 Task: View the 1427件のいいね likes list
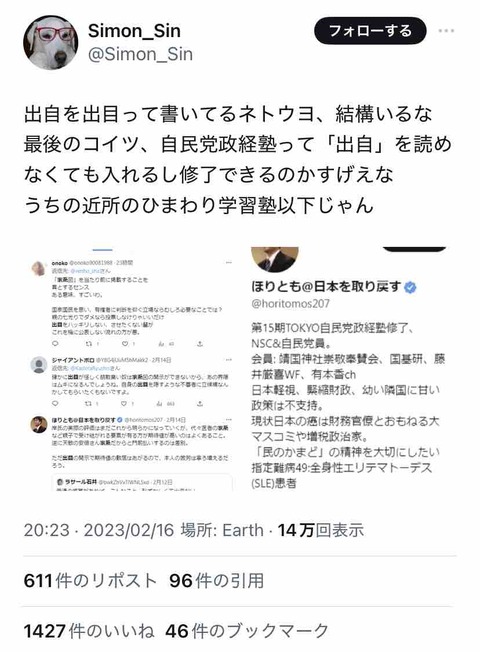point(89,631)
